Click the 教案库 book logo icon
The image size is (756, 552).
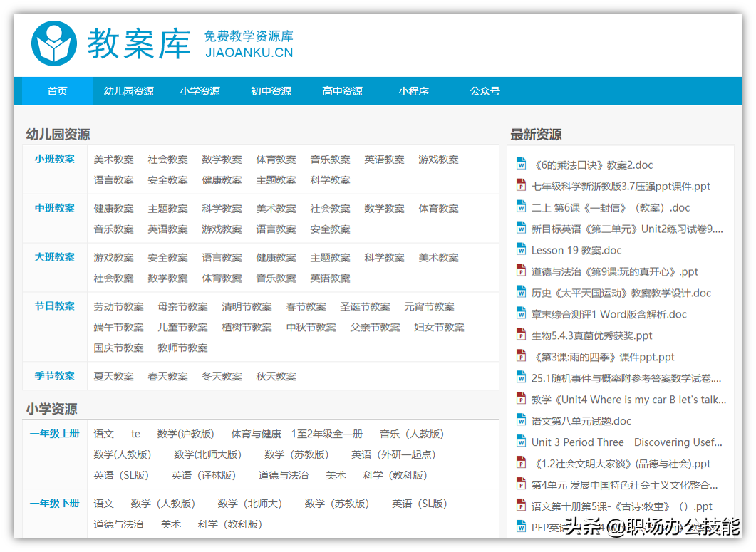click(x=54, y=42)
